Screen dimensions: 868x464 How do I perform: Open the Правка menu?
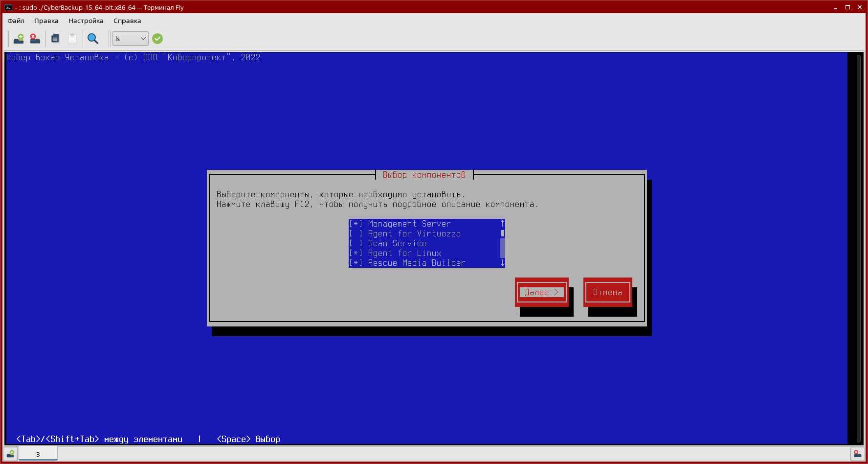(x=46, y=21)
